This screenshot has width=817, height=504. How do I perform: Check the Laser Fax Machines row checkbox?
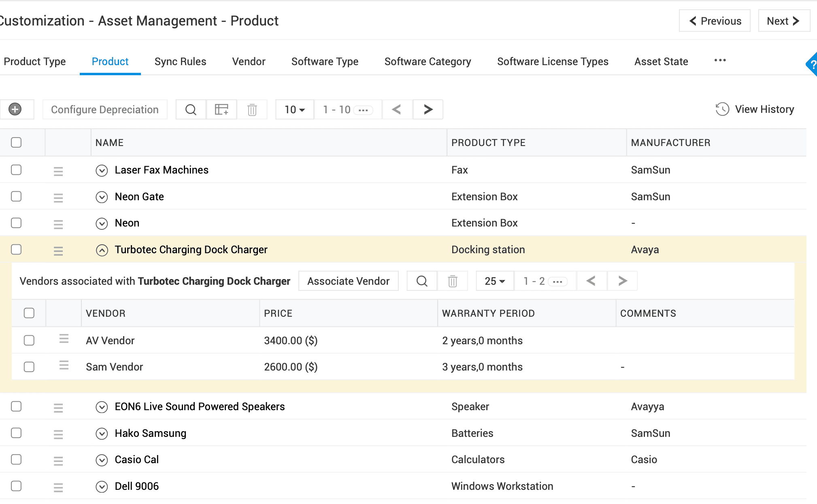tap(16, 170)
